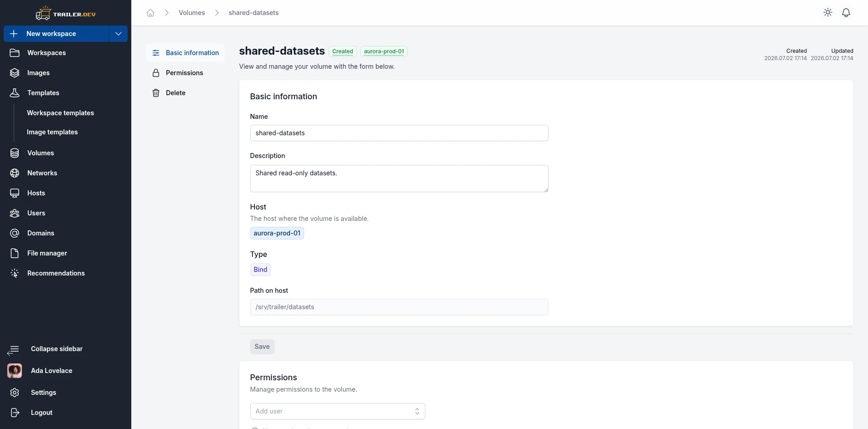The width and height of the screenshot is (868, 429).
Task: Click the Settings gear icon
Action: [x=15, y=393]
